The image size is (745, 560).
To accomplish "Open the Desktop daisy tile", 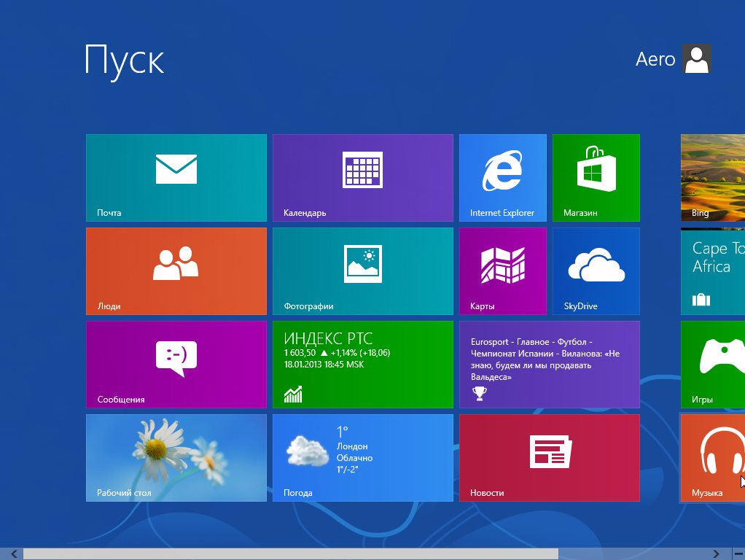I will [176, 458].
